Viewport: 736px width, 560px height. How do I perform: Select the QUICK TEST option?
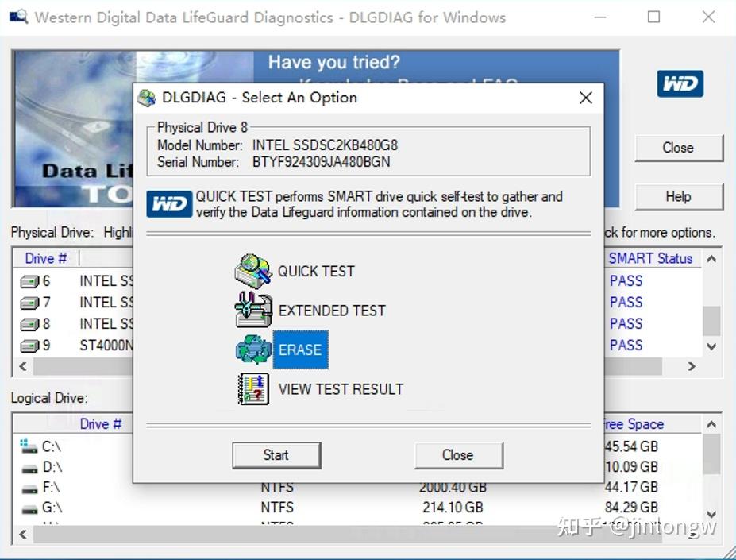[316, 271]
